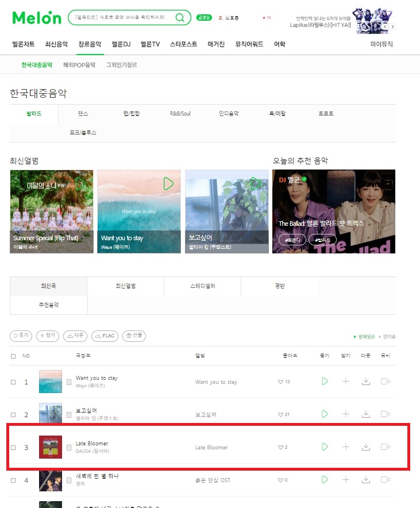Open the 해외POP음악 link
The height and width of the screenshot is (508, 420).
79,65
